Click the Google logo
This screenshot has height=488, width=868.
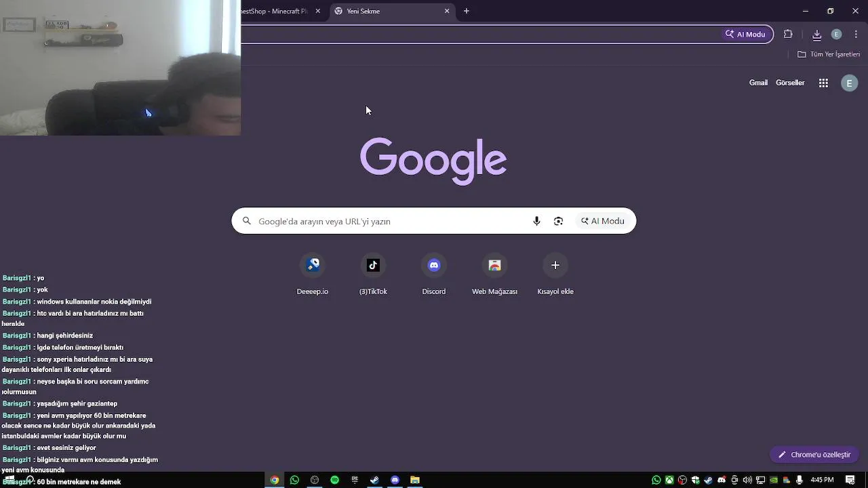click(x=433, y=161)
